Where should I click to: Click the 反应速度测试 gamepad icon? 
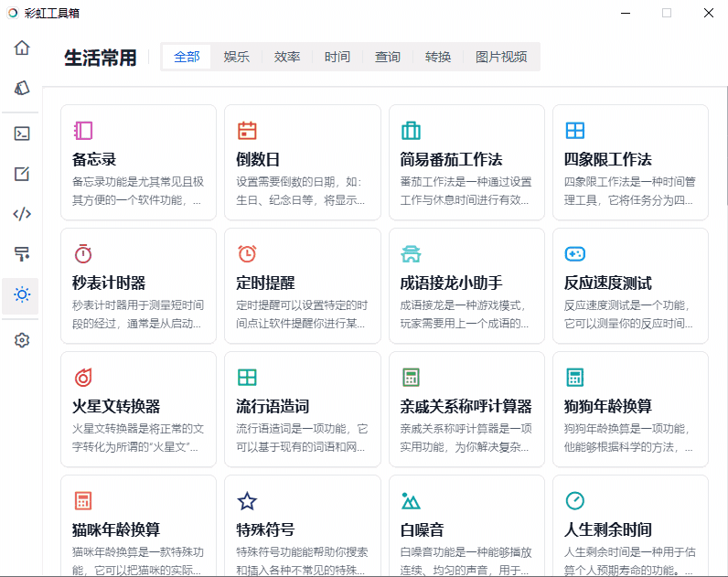(574, 253)
